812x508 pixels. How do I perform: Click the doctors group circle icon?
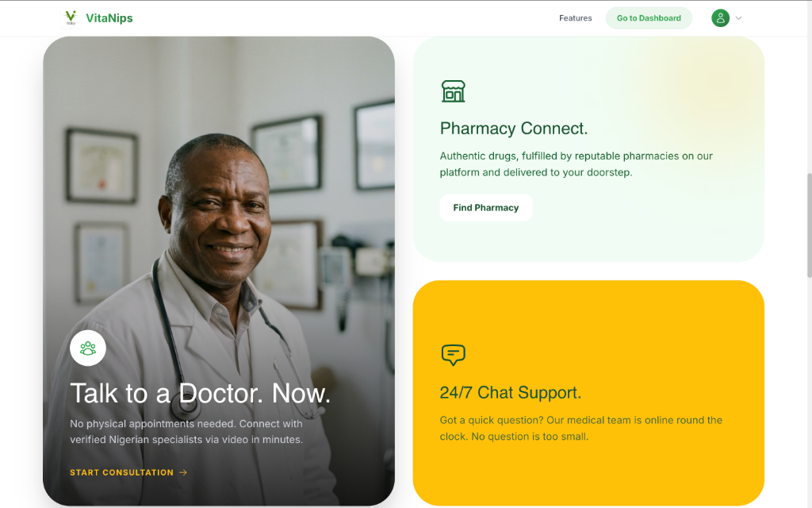tap(88, 348)
